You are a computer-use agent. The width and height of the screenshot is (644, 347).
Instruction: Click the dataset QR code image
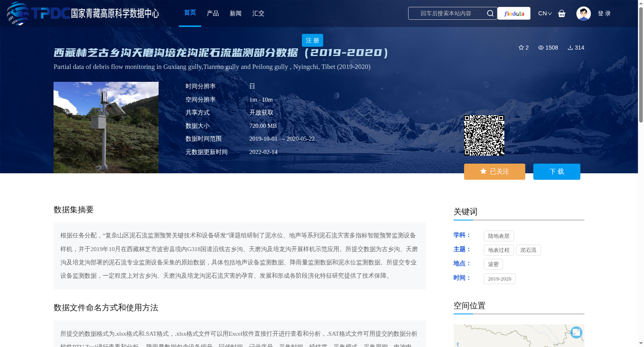(484, 135)
